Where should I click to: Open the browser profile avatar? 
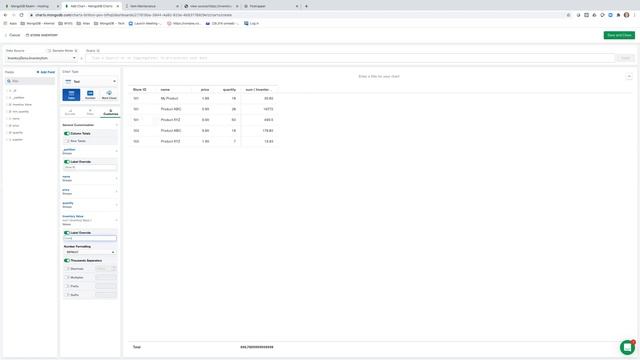pos(627,15)
